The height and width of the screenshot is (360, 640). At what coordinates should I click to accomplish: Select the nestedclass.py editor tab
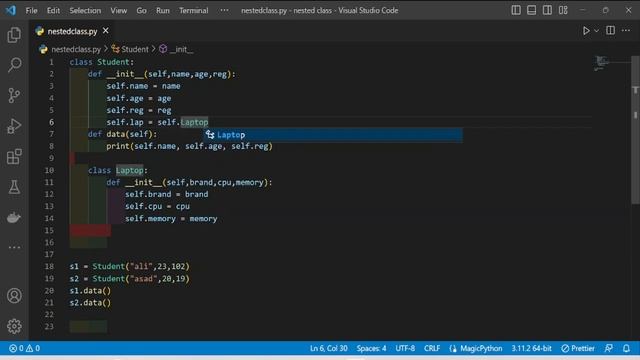pos(72,31)
